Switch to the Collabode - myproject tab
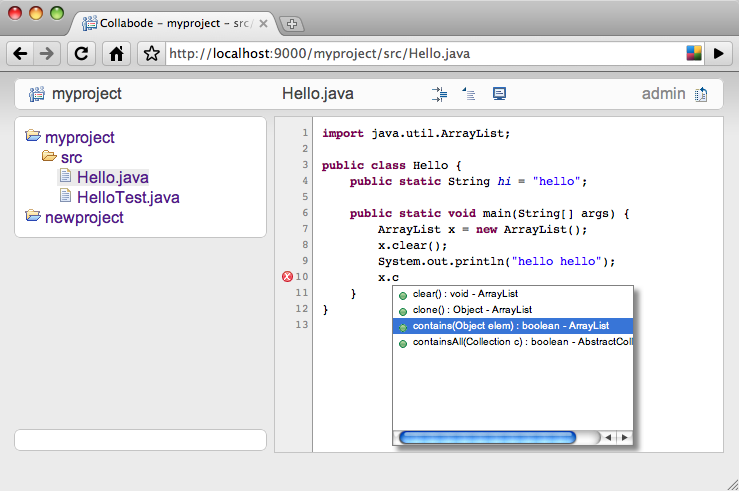This screenshot has height=491, width=739. [175, 22]
